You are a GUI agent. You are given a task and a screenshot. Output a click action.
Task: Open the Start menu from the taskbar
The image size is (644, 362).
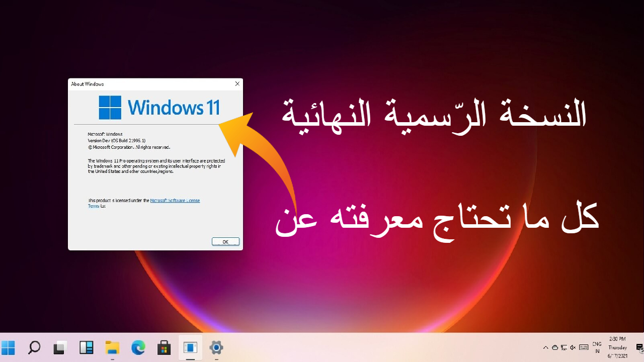click(8, 347)
